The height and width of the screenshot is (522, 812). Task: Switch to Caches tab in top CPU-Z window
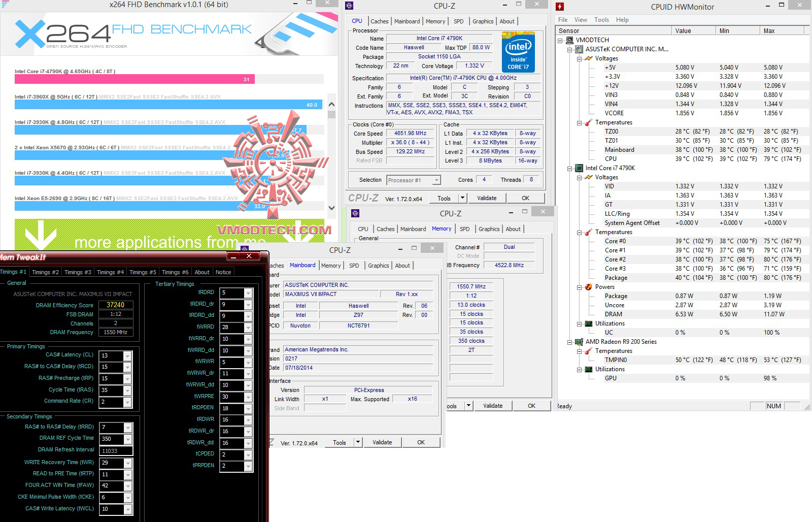[x=380, y=21]
